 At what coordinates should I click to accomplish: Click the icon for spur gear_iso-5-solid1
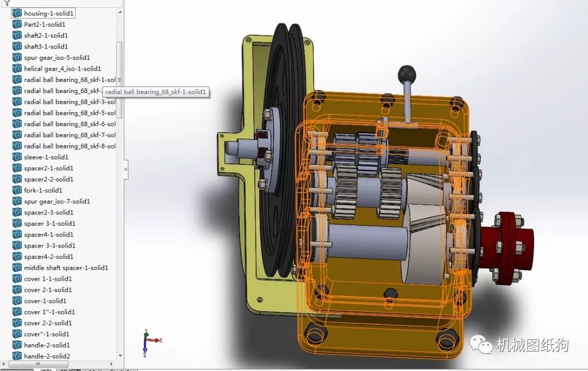(x=17, y=58)
